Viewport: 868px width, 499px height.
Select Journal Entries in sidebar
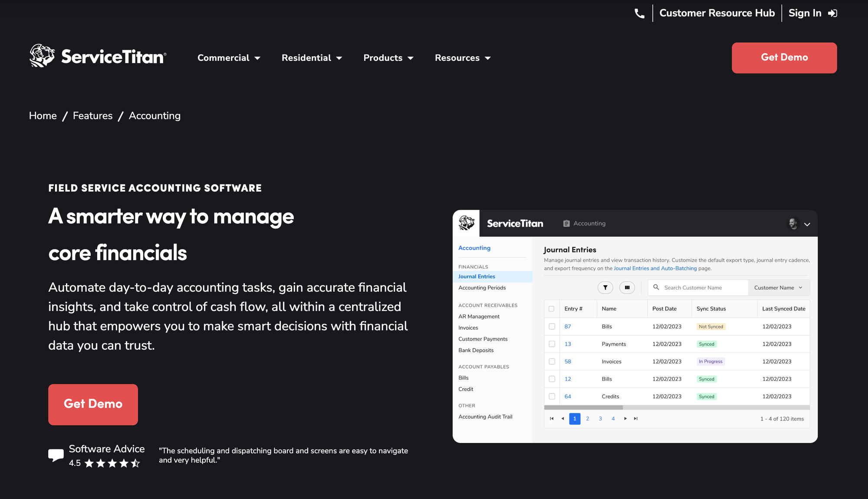point(477,277)
